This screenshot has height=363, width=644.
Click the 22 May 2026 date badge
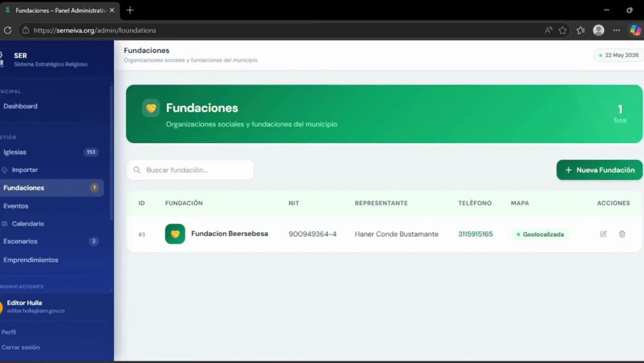tap(618, 55)
